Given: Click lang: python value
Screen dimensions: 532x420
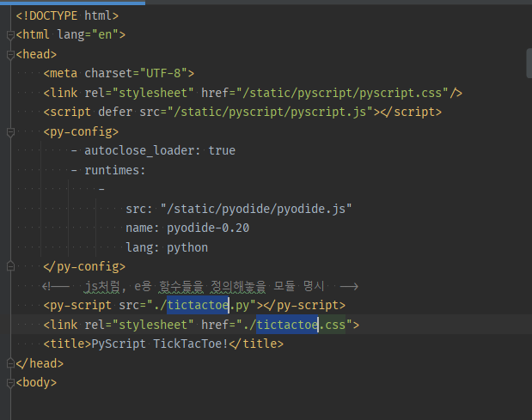Looking at the screenshot, I should [x=187, y=247].
